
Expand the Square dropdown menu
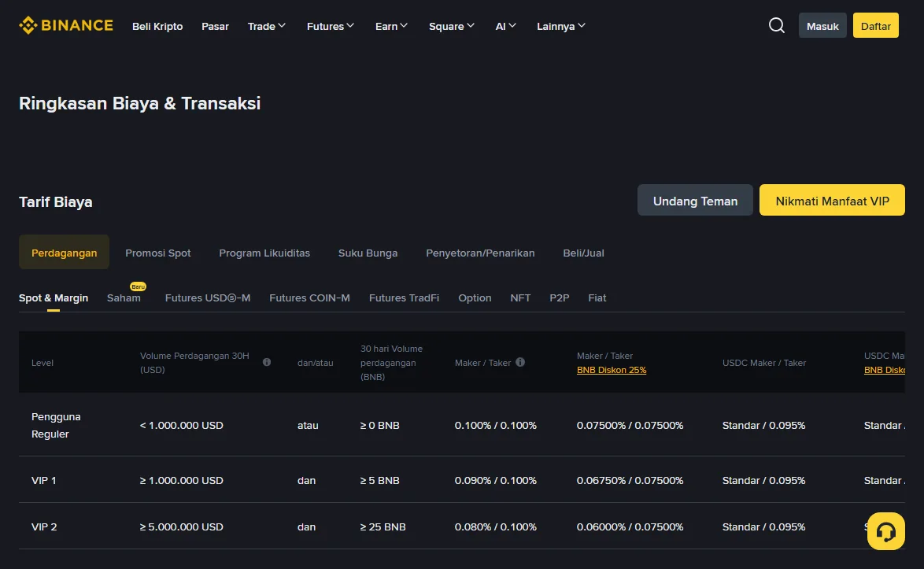[x=452, y=26]
